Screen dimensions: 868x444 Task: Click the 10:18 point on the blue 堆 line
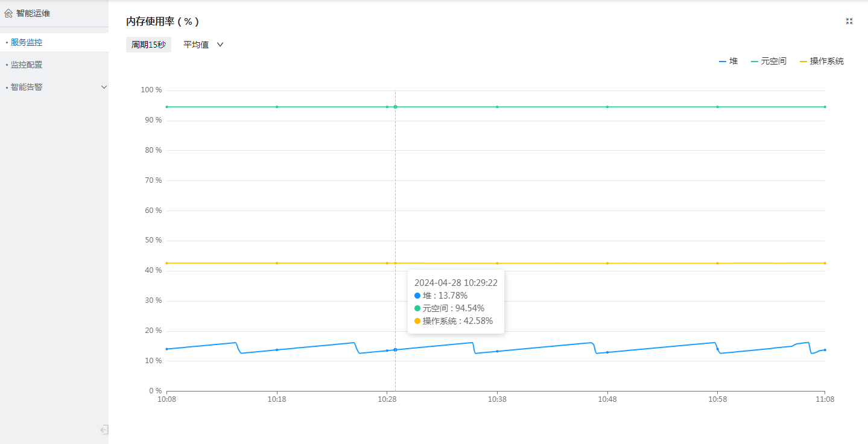click(x=277, y=350)
